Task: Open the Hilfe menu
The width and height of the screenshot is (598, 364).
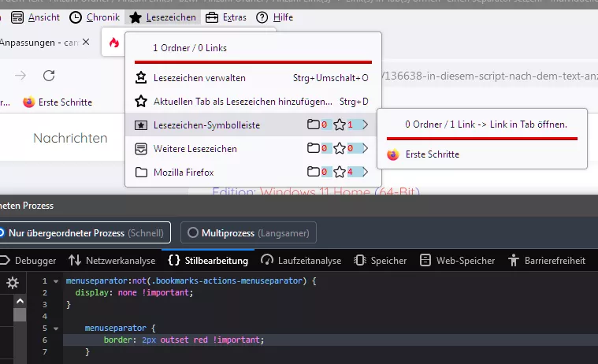Action: click(274, 17)
